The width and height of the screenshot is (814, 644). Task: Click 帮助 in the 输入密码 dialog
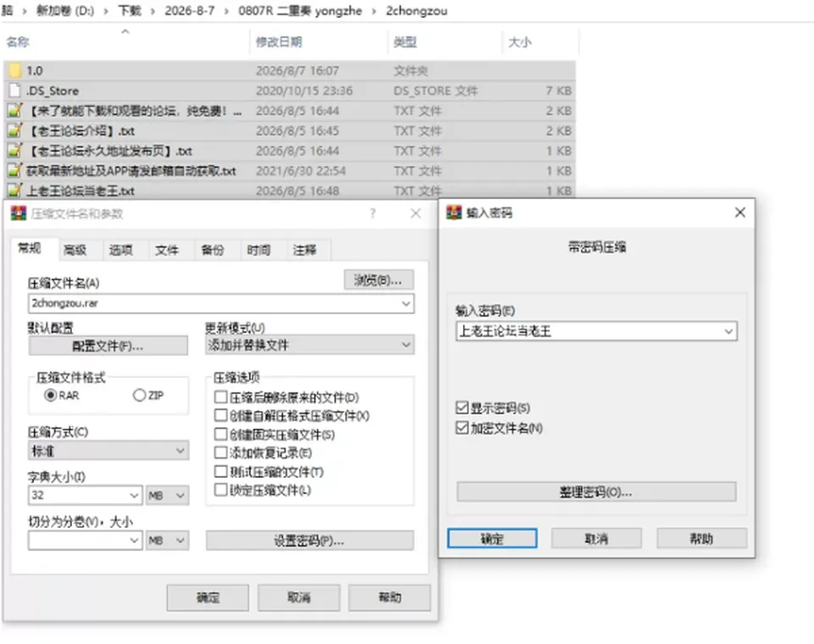coord(702,539)
